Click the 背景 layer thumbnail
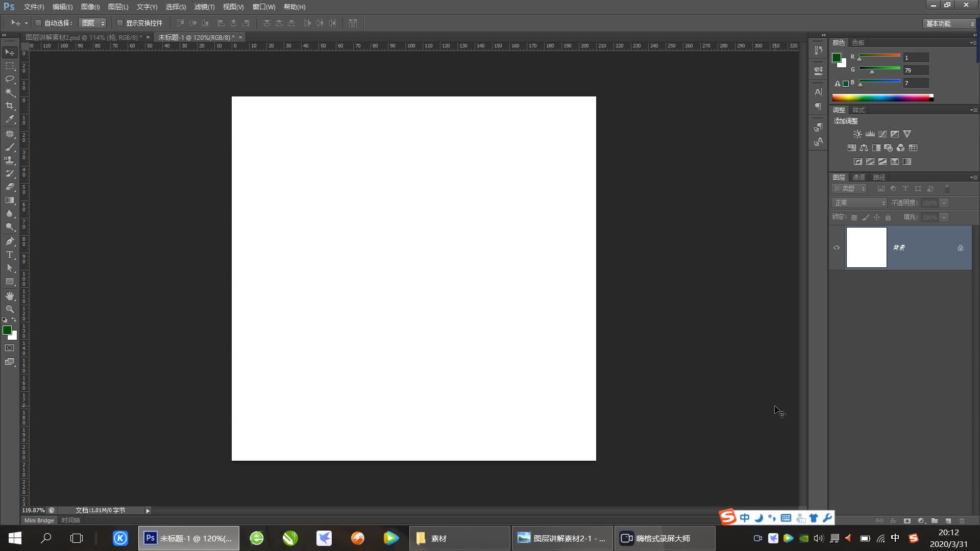 pyautogui.click(x=866, y=247)
